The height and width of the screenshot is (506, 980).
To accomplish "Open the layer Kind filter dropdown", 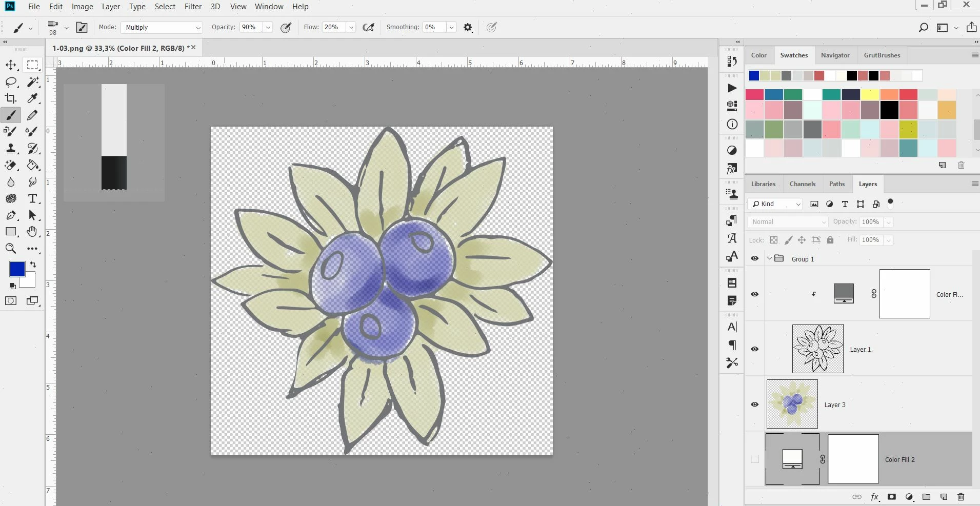I will tap(775, 204).
